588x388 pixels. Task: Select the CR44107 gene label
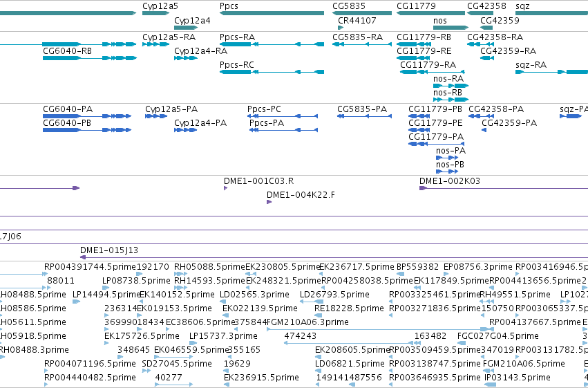click(357, 20)
